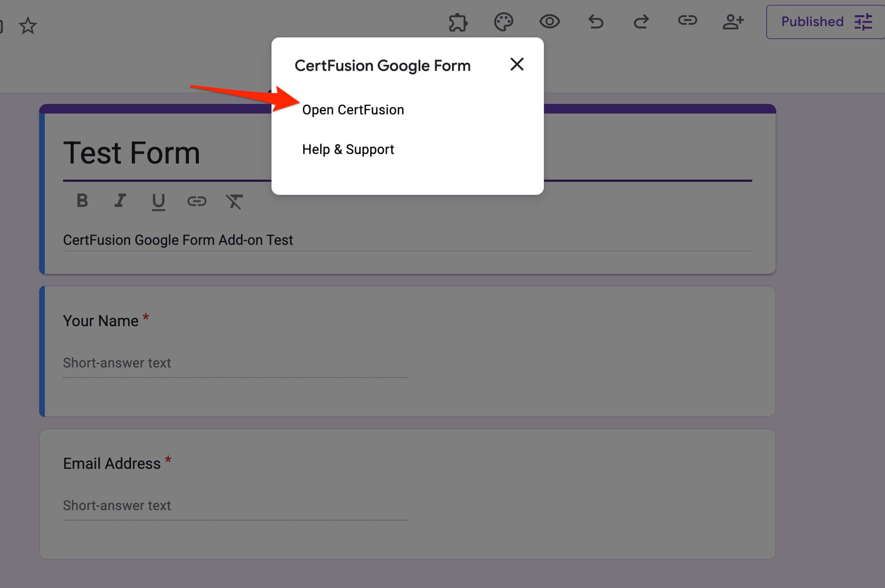This screenshot has height=588, width=885.
Task: Click the undo arrow icon
Action: [596, 22]
